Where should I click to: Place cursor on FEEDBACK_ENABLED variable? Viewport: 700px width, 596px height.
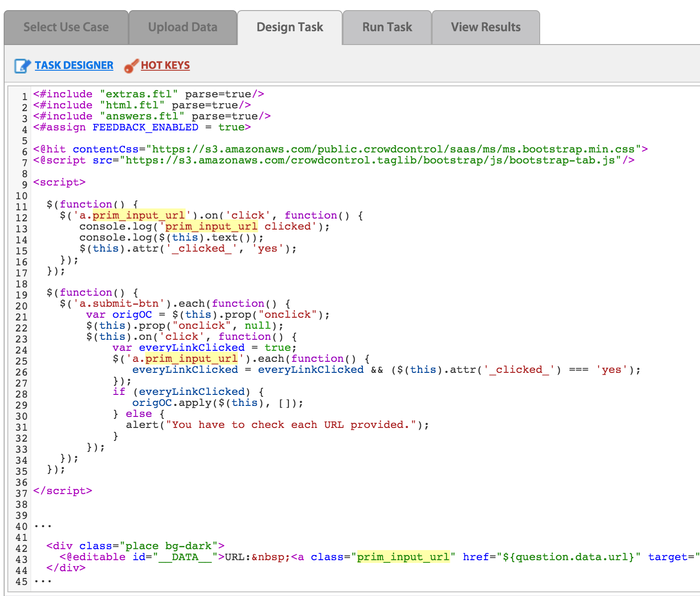click(146, 127)
